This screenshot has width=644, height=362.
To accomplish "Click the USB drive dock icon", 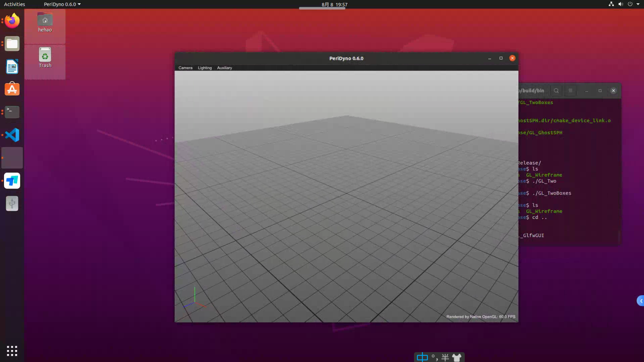I will 12,204.
